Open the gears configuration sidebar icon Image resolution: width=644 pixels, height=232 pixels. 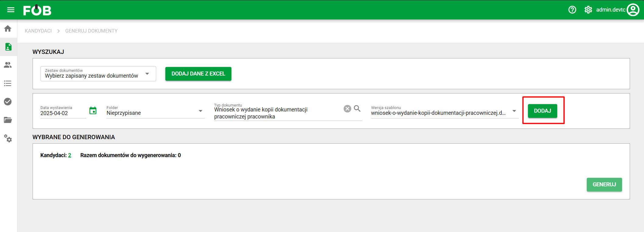pyautogui.click(x=8, y=139)
